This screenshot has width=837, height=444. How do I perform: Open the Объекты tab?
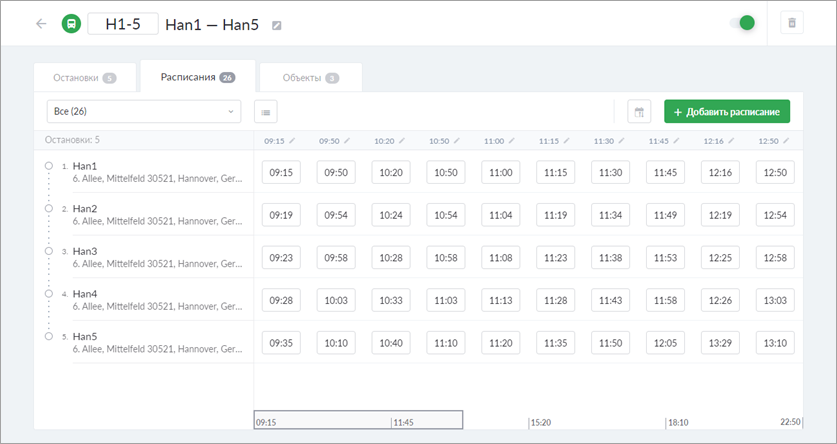coord(310,77)
